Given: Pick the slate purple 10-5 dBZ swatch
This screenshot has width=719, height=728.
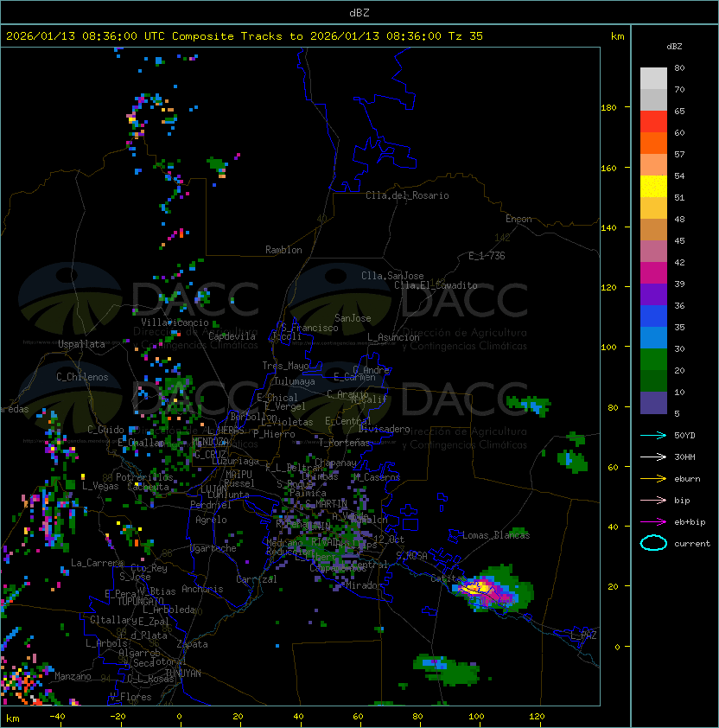Looking at the screenshot, I should click(653, 403).
